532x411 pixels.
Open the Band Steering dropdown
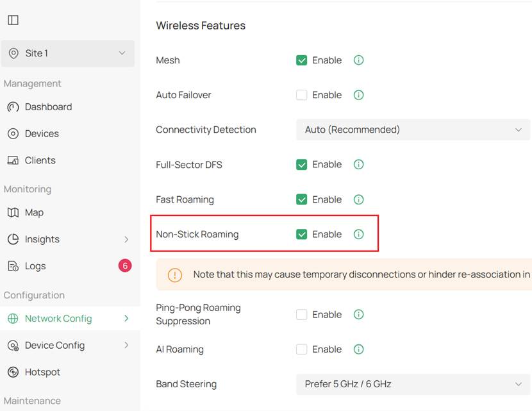(413, 384)
